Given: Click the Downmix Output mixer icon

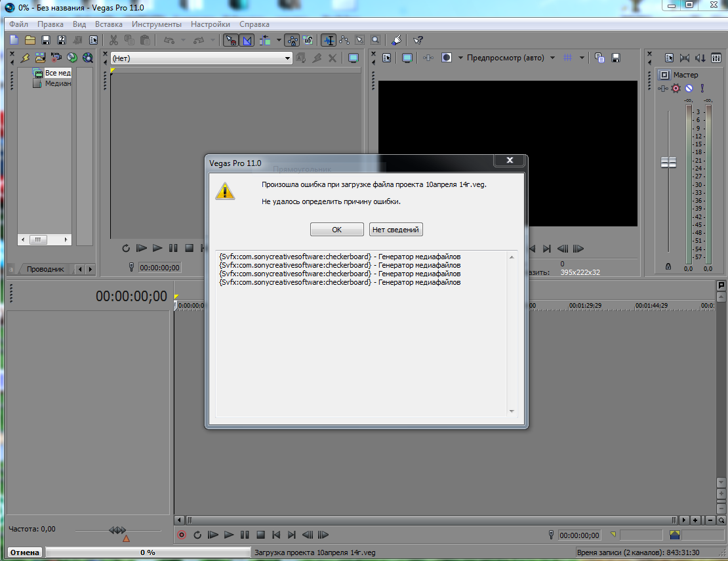Looking at the screenshot, I should coord(685,58).
